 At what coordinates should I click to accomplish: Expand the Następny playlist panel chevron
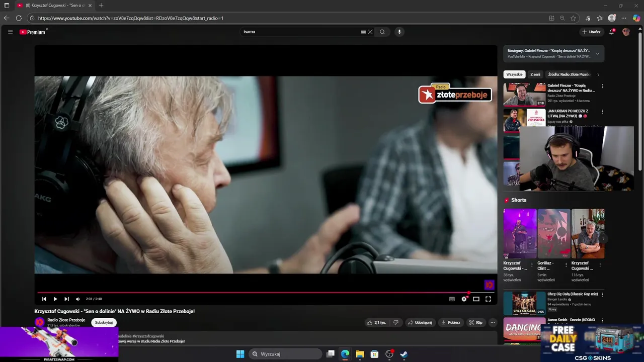pos(598,53)
